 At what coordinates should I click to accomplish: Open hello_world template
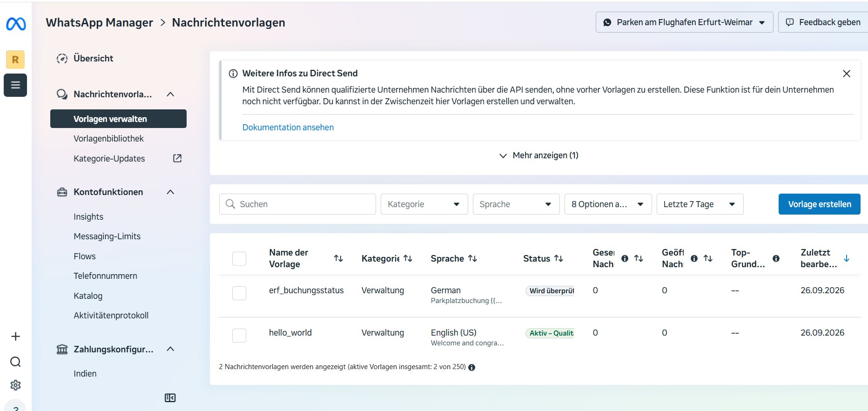(290, 333)
